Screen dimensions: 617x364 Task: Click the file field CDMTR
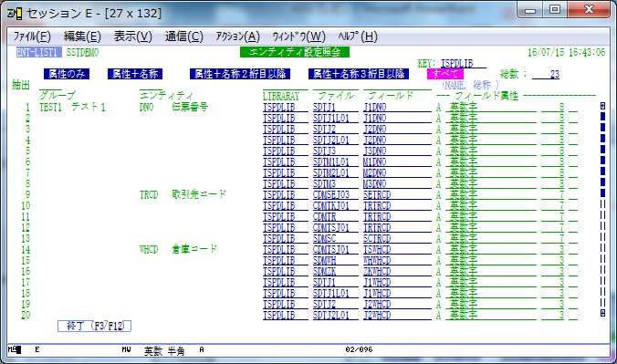[x=335, y=217]
